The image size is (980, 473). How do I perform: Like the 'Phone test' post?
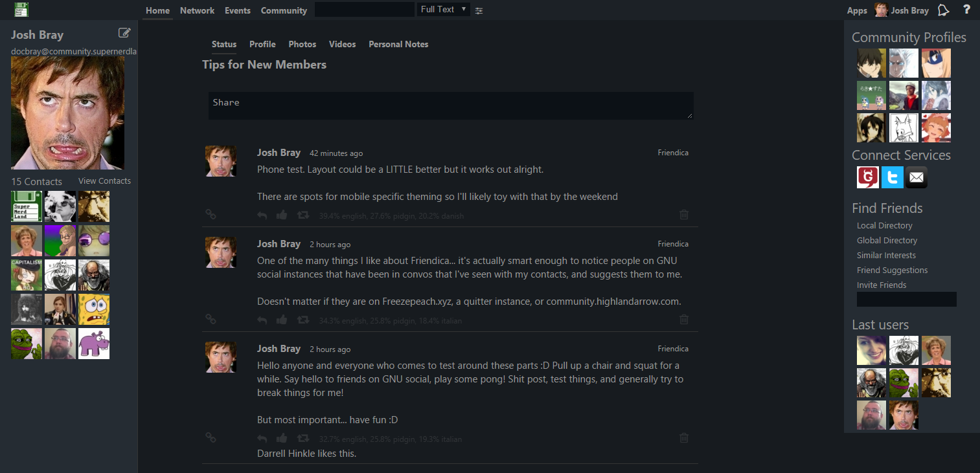coord(282,215)
